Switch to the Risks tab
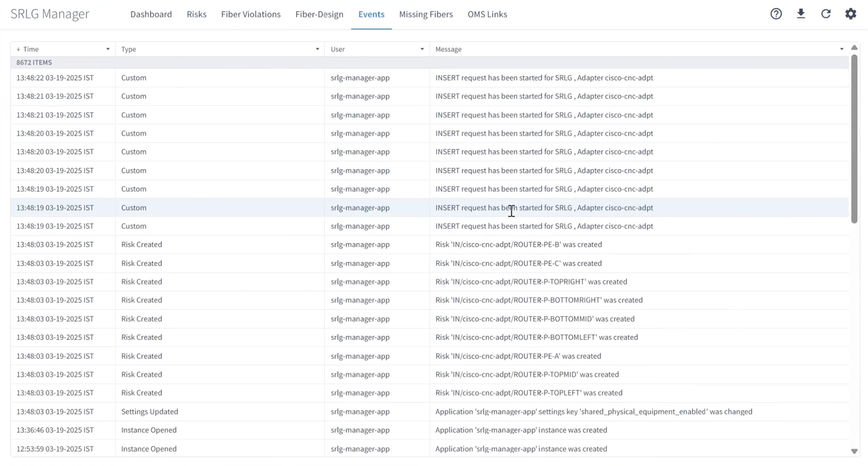 196,14
